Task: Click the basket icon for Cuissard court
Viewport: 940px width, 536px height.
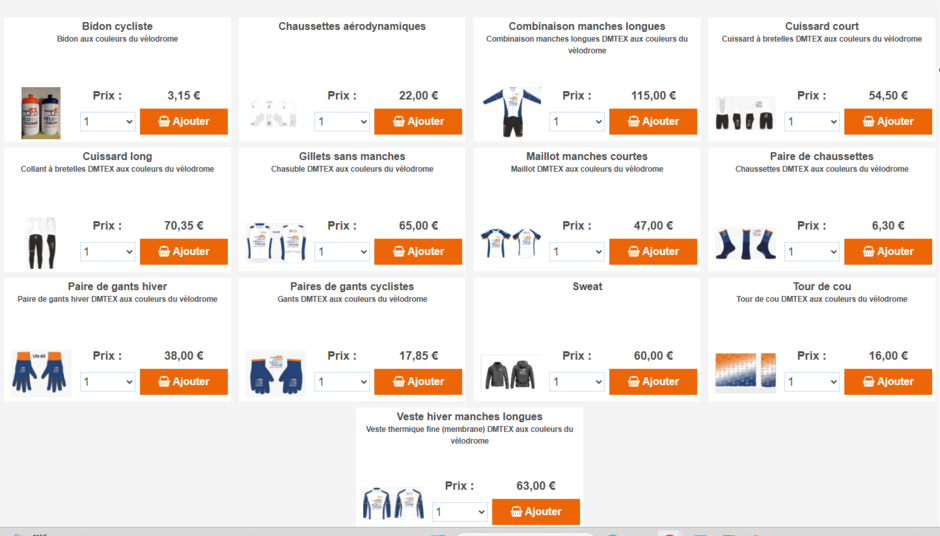Action: (x=869, y=122)
